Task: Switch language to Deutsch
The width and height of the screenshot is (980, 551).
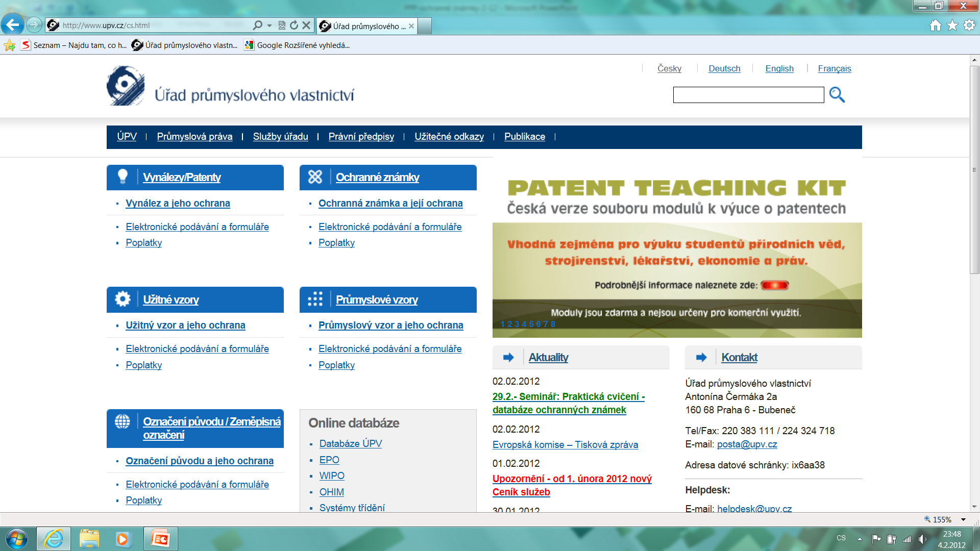Action: click(x=724, y=68)
